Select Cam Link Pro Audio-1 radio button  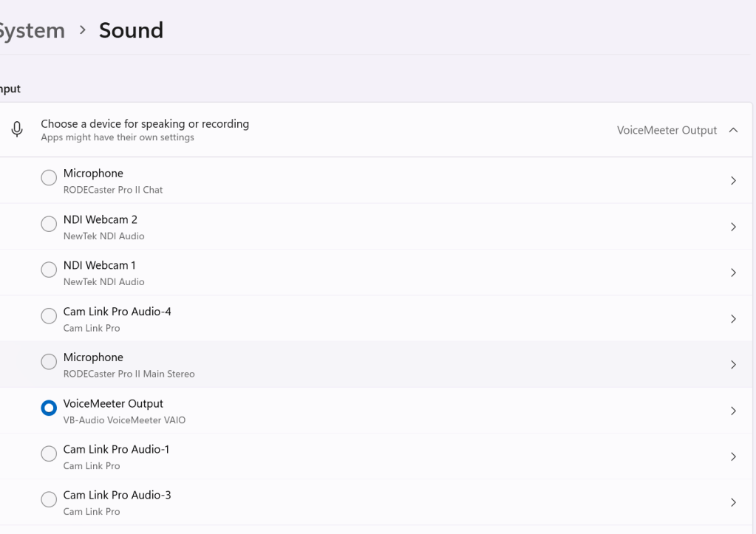pyautogui.click(x=49, y=453)
